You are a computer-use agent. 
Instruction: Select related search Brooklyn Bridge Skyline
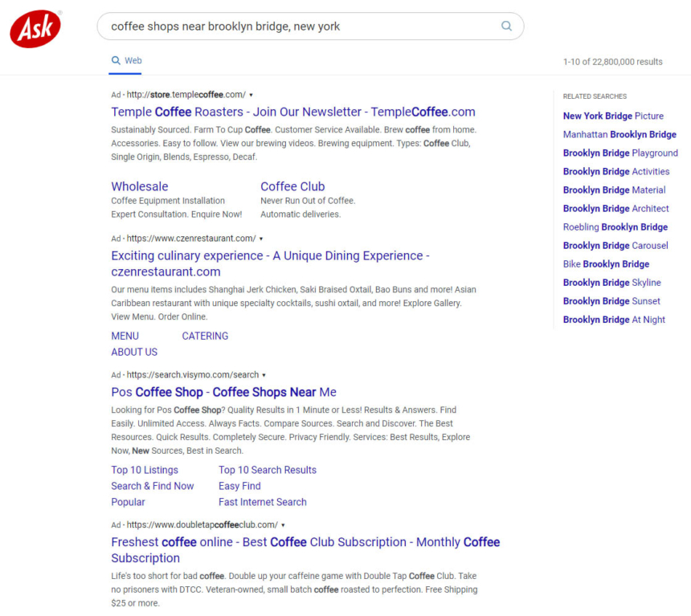[611, 283]
